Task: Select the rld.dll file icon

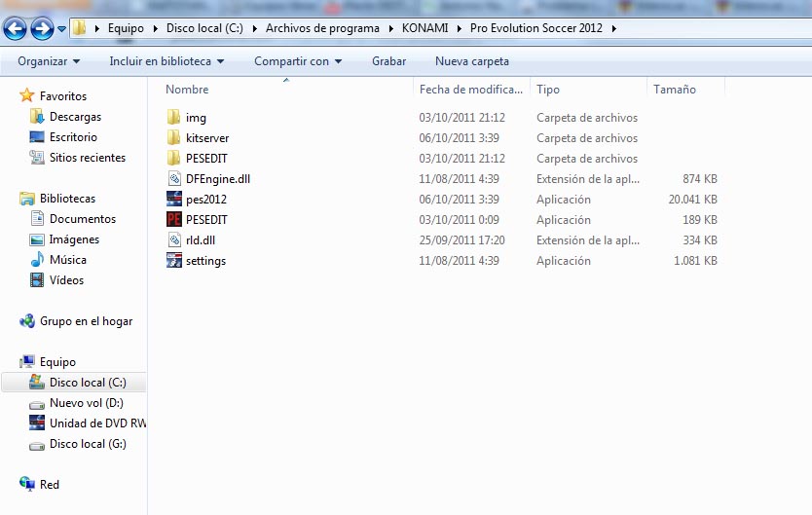Action: tap(174, 239)
